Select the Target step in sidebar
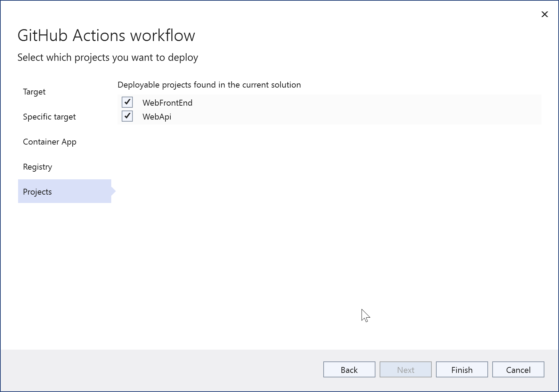The image size is (559, 392). click(x=34, y=92)
